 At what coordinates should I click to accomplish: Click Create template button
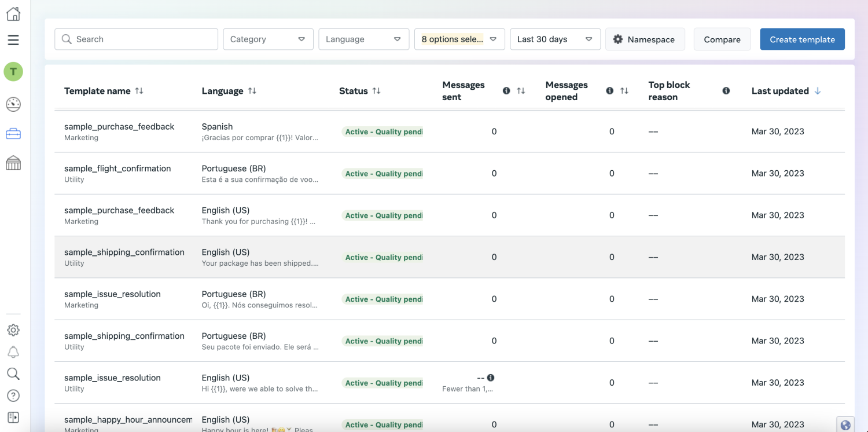tap(802, 39)
